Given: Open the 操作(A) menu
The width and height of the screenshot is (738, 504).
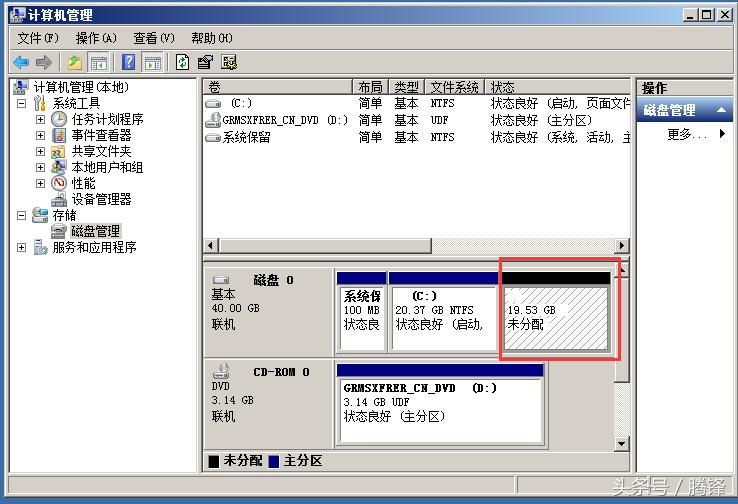Looking at the screenshot, I should [96, 38].
